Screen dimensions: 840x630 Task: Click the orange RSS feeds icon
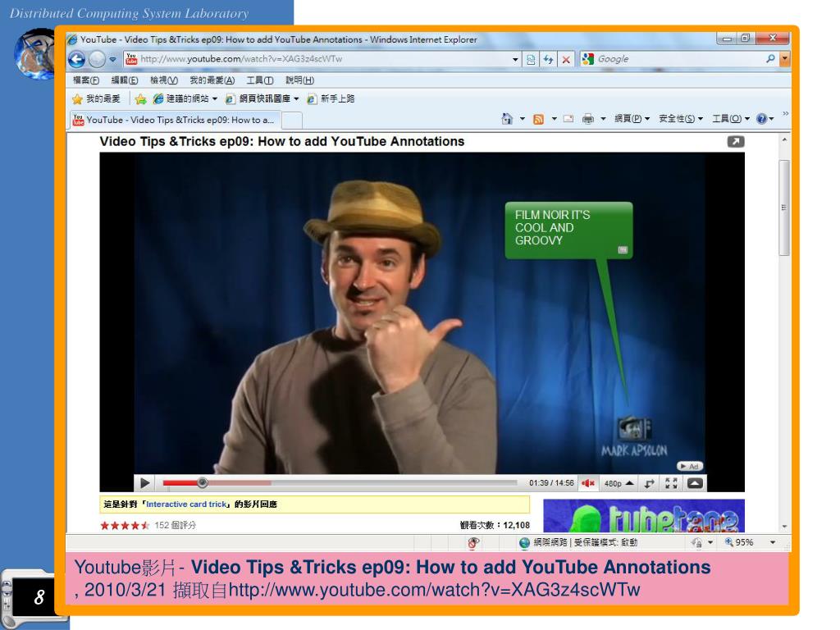[x=538, y=119]
